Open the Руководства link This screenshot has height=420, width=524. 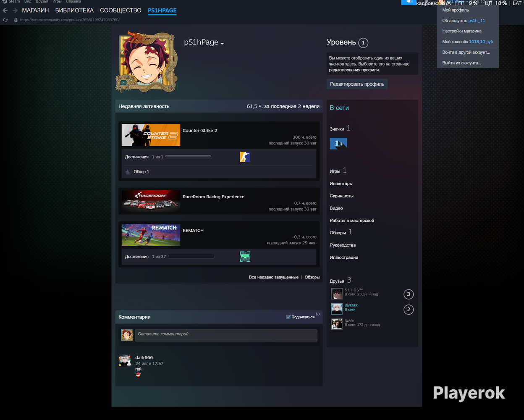click(343, 245)
